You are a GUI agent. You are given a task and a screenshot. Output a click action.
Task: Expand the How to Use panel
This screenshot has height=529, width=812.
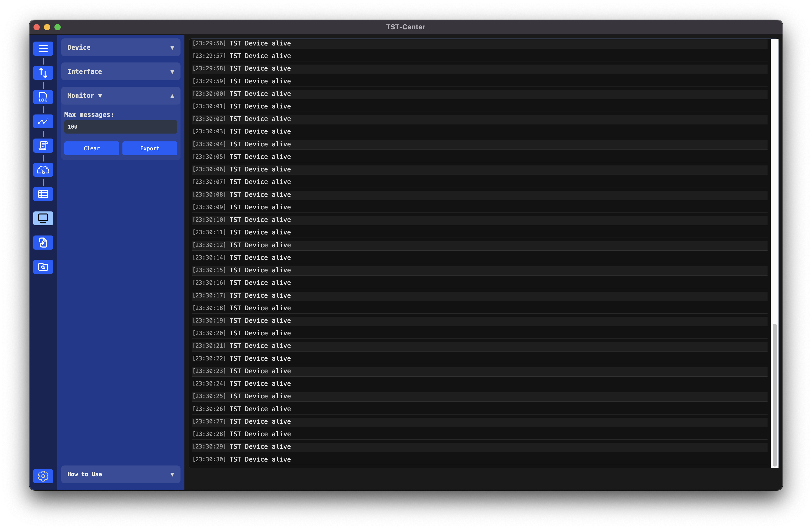click(121, 474)
